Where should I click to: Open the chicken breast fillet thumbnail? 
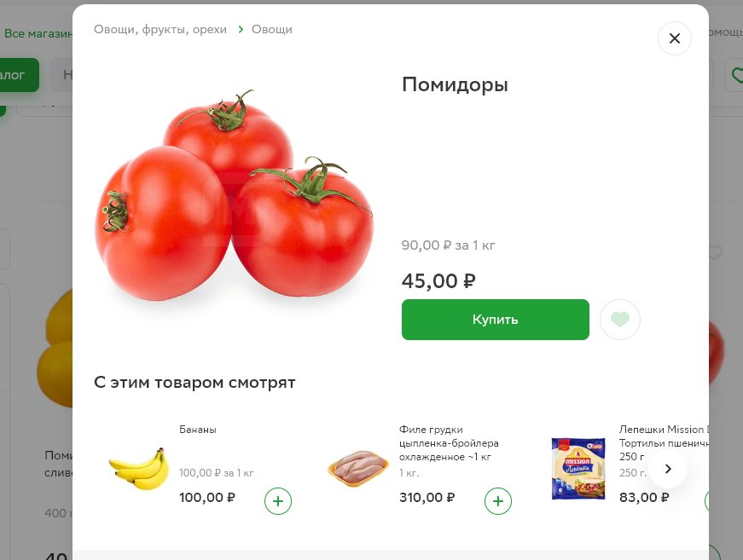358,469
